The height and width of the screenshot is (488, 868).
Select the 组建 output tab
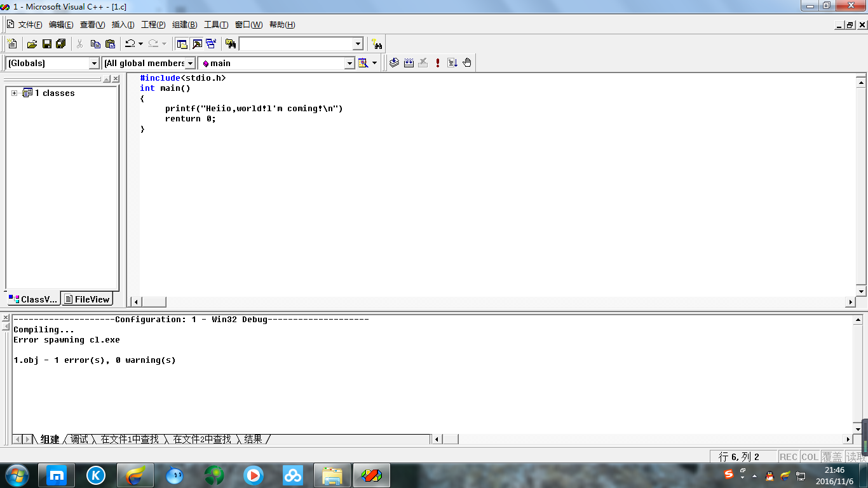[50, 439]
